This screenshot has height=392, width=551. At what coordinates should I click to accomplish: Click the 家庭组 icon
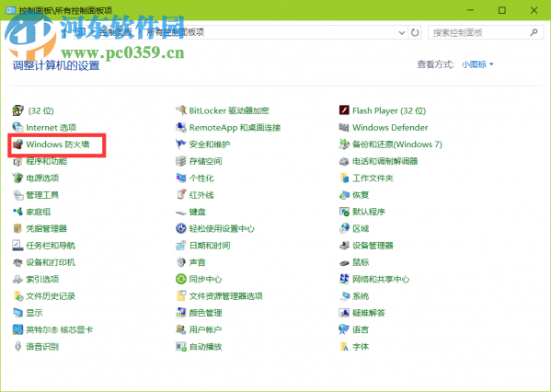point(17,212)
